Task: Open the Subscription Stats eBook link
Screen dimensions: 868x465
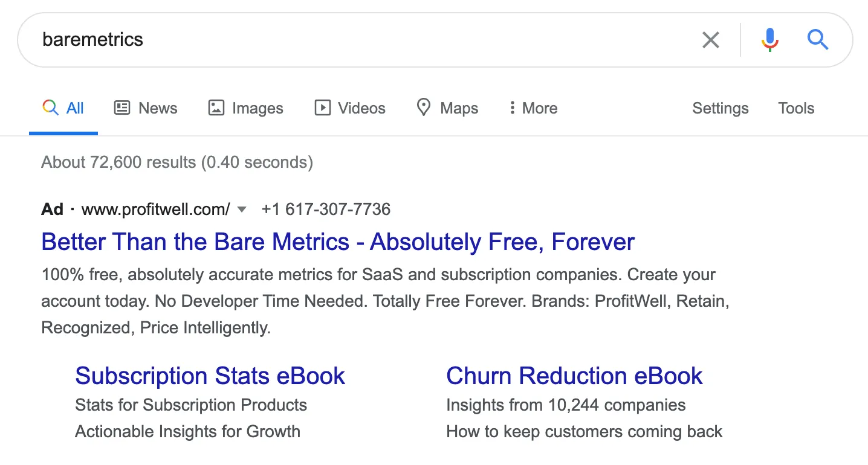Action: tap(210, 376)
